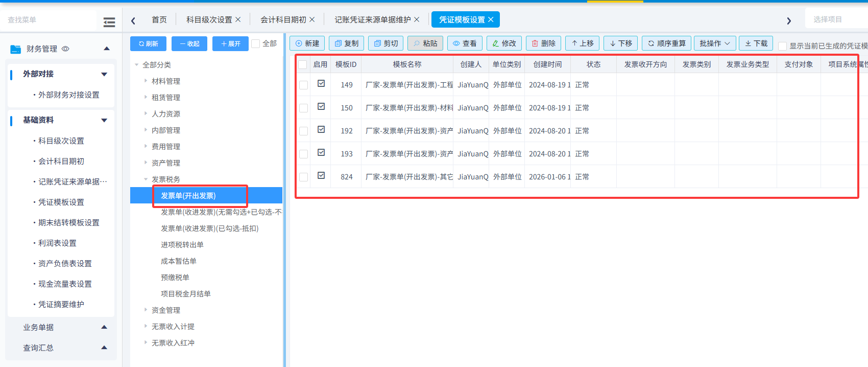Select the row checkbox for template 192
This screenshot has width=868, height=367.
303,131
